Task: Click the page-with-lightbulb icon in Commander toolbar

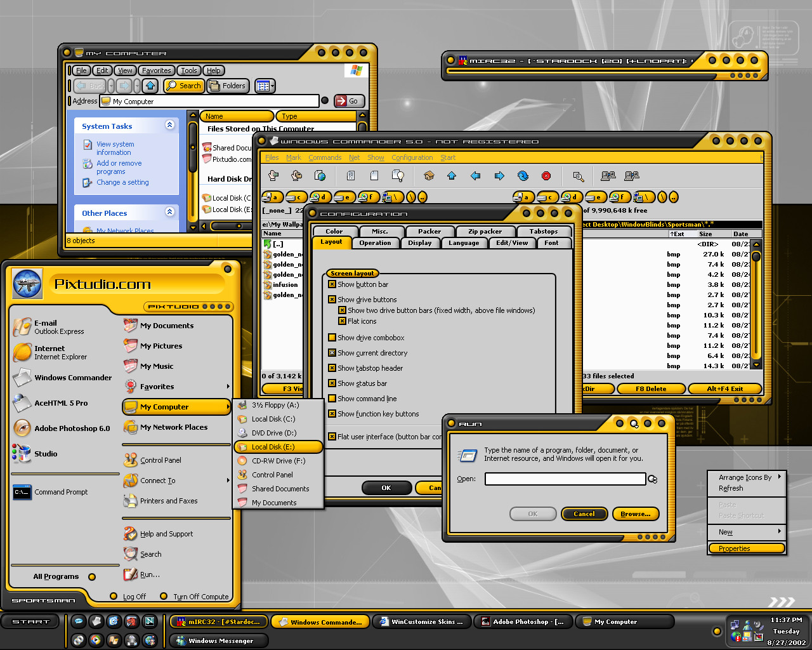Action: [398, 176]
